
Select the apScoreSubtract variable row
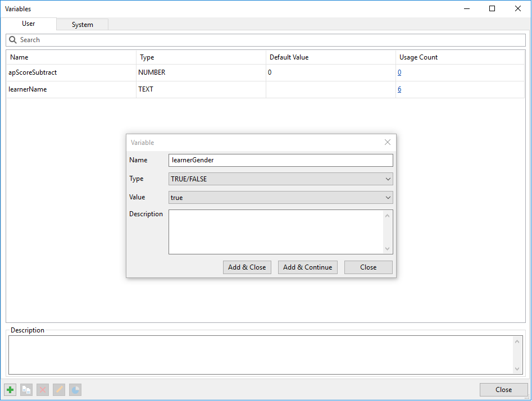click(x=266, y=72)
